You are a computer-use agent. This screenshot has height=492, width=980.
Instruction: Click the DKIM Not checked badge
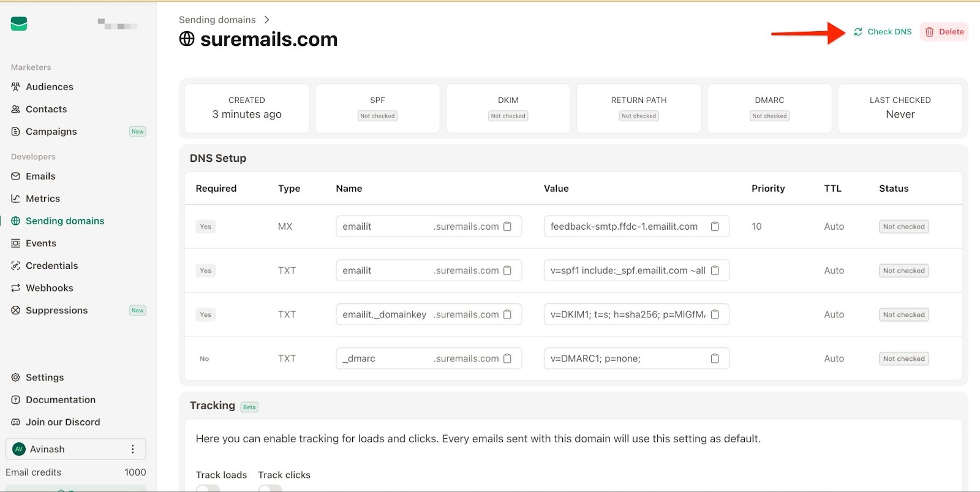508,116
